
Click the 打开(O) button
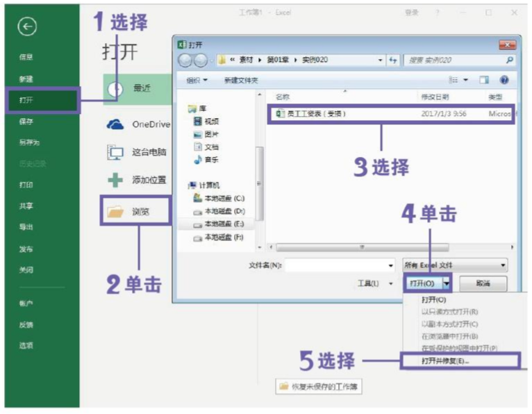(422, 283)
